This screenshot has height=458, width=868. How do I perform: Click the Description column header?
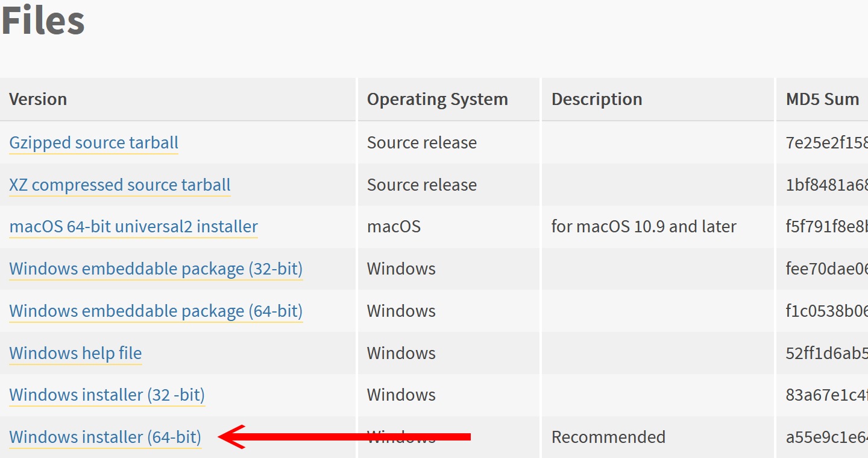click(596, 99)
